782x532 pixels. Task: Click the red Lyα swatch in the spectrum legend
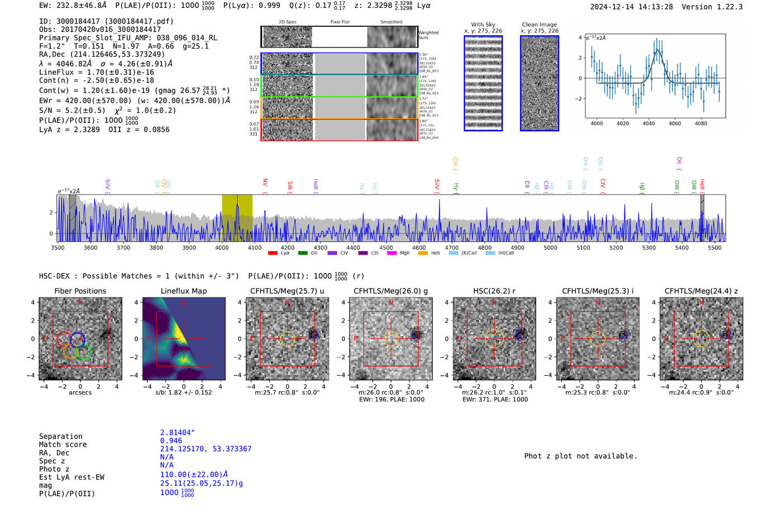[273, 253]
